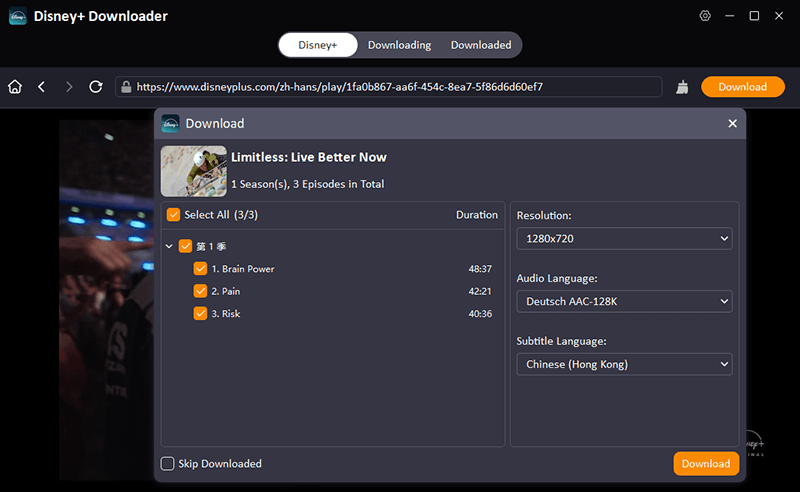Click the URL address field
The width and height of the screenshot is (800, 492).
tap(389, 87)
